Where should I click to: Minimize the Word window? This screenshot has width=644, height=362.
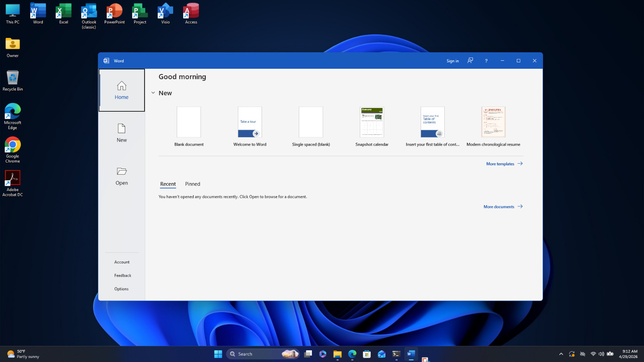click(x=502, y=61)
